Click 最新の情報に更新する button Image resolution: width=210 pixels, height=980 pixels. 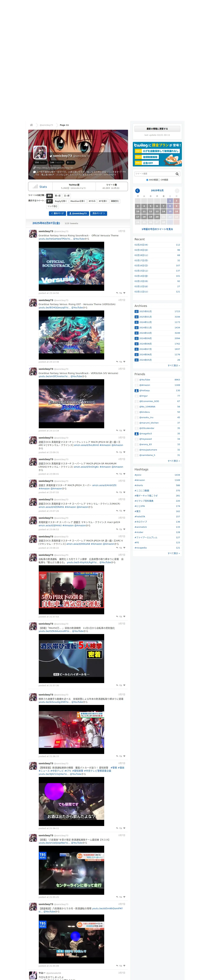pyautogui.click(x=157, y=129)
